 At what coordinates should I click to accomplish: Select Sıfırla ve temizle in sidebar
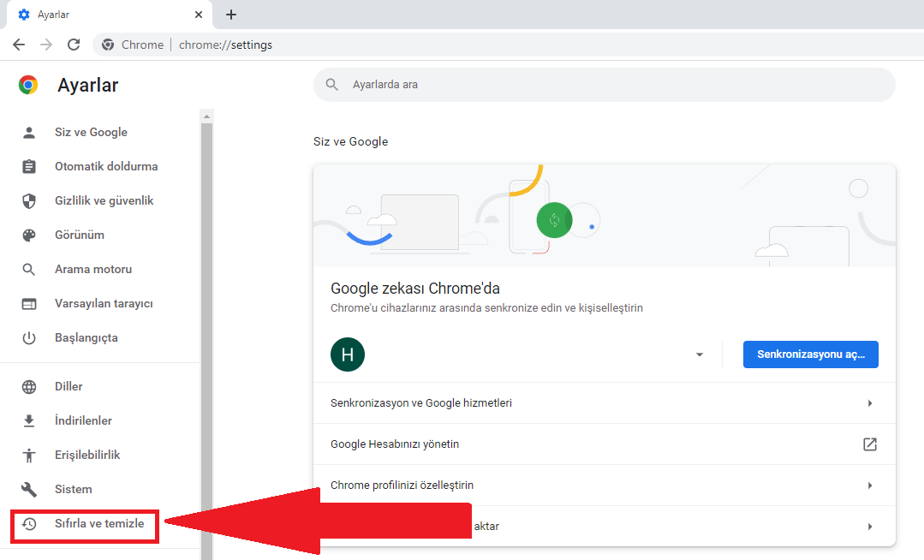98,524
